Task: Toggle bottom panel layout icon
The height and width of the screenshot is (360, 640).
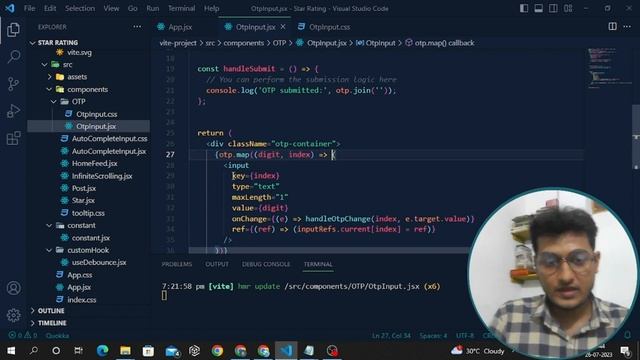Action: point(539,8)
